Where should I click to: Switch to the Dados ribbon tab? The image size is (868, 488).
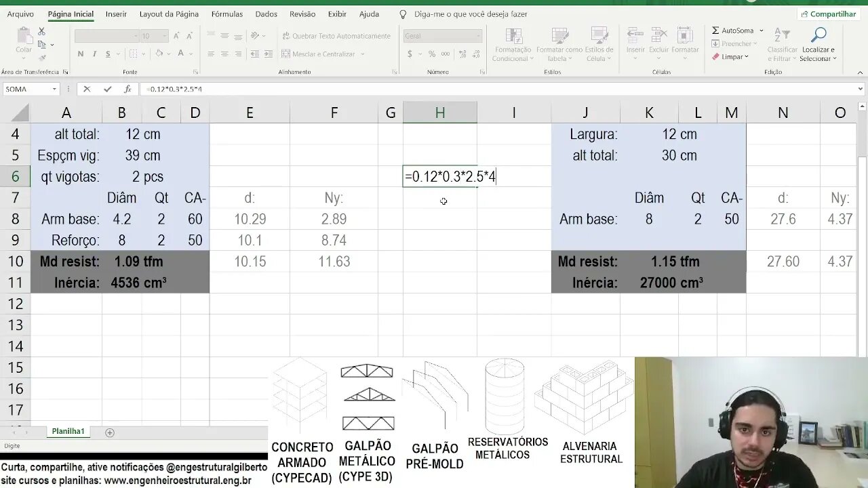coord(266,14)
